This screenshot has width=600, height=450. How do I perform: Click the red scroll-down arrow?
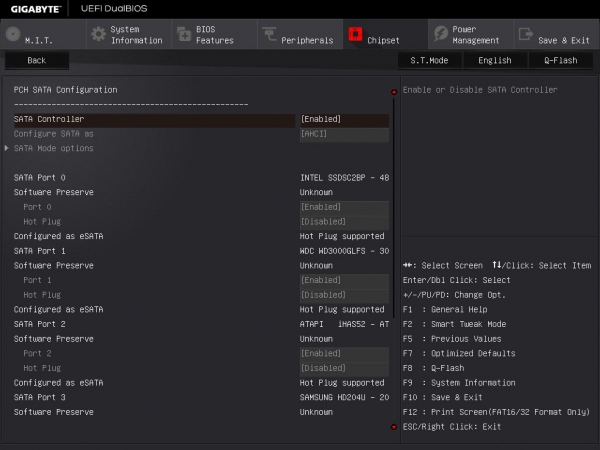click(x=394, y=427)
